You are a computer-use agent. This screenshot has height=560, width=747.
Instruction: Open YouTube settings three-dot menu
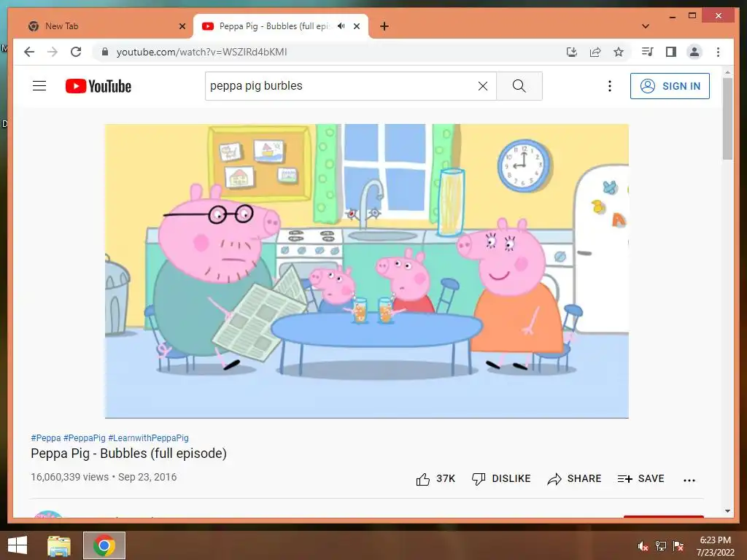coord(609,86)
